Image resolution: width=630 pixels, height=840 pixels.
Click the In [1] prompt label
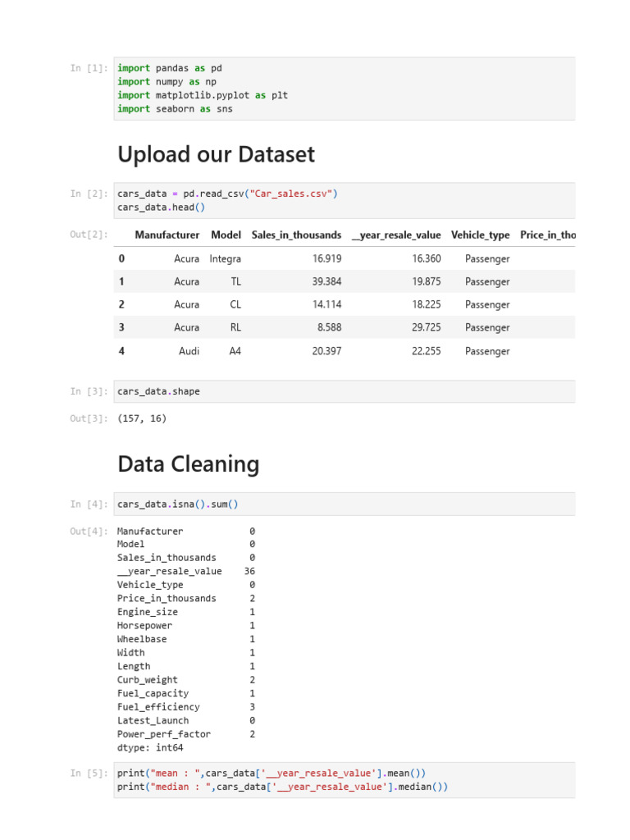click(89, 68)
